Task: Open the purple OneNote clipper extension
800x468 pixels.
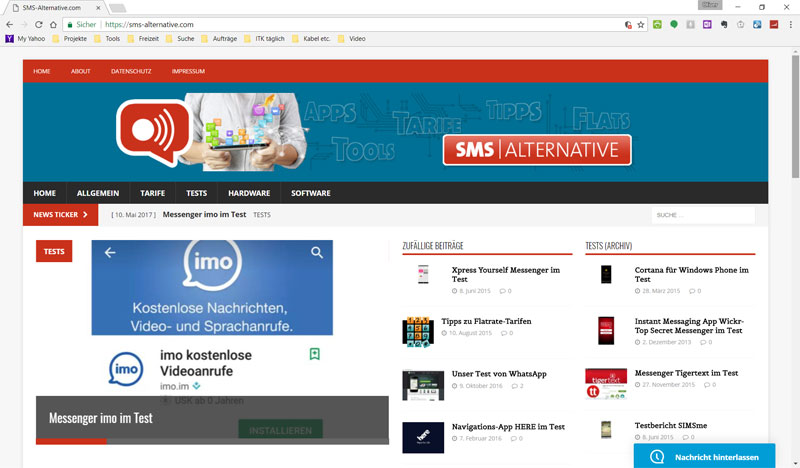Action: (x=707, y=24)
